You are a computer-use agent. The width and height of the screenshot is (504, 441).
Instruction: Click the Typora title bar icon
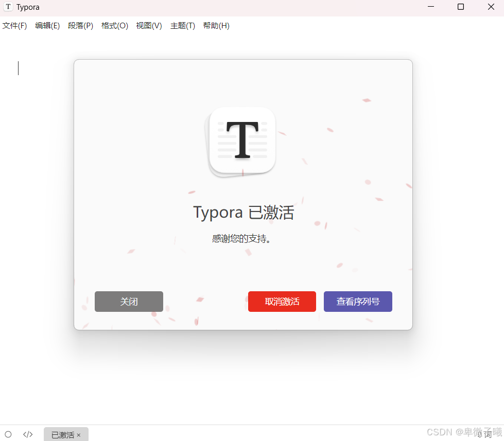pos(8,7)
